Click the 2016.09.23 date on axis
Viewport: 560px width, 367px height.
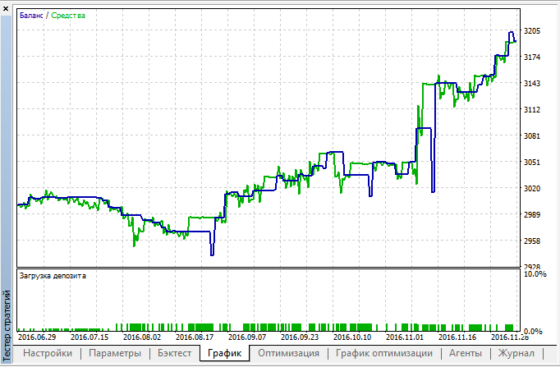(299, 337)
